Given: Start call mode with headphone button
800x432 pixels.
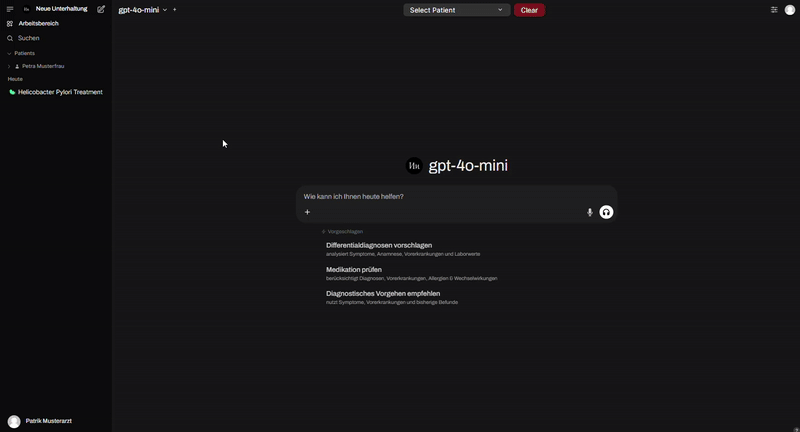Looking at the screenshot, I should (606, 212).
